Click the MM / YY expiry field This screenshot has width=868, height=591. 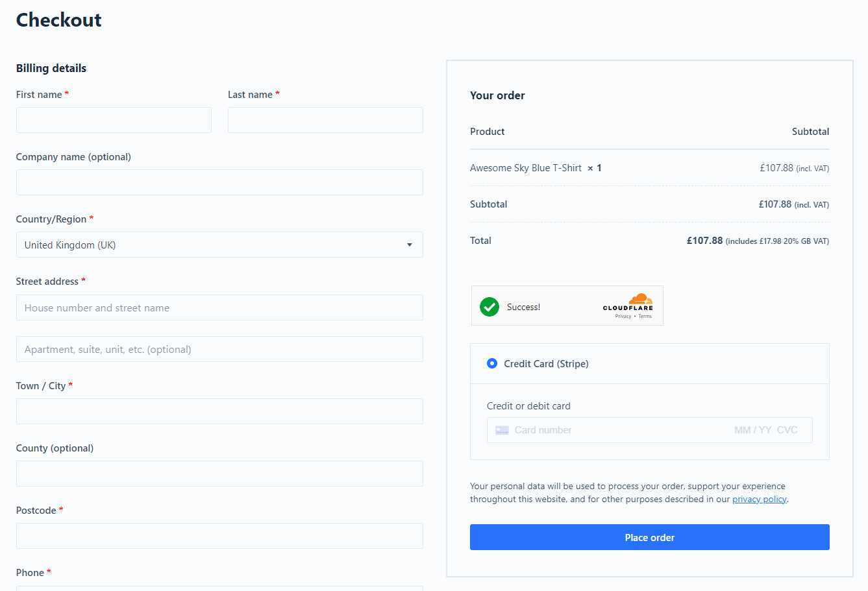click(752, 430)
